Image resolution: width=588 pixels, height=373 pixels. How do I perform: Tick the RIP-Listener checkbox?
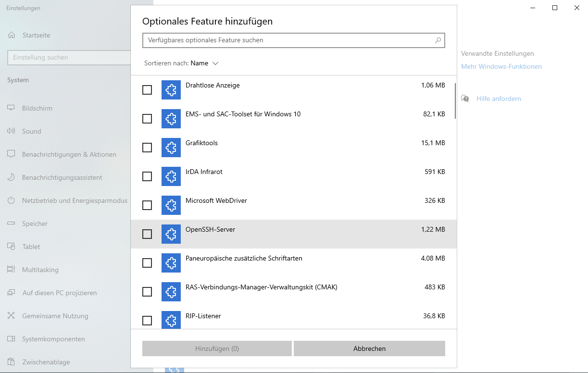point(147,321)
